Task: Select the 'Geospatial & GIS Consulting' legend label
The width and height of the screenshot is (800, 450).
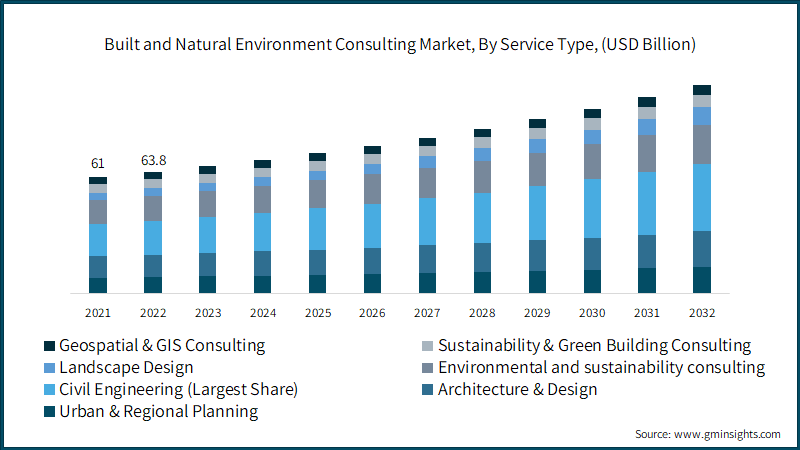Action: pos(162,345)
